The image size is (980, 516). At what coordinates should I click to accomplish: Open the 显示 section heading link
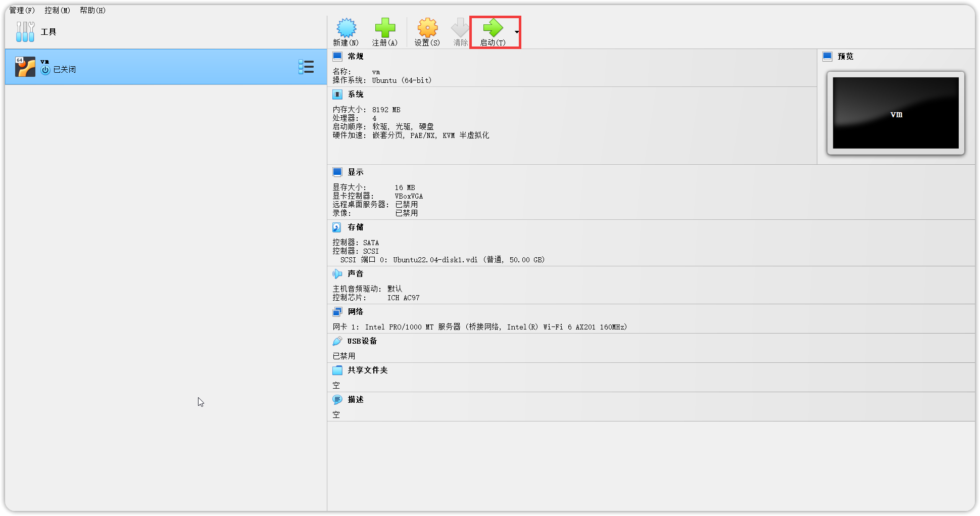pyautogui.click(x=356, y=172)
